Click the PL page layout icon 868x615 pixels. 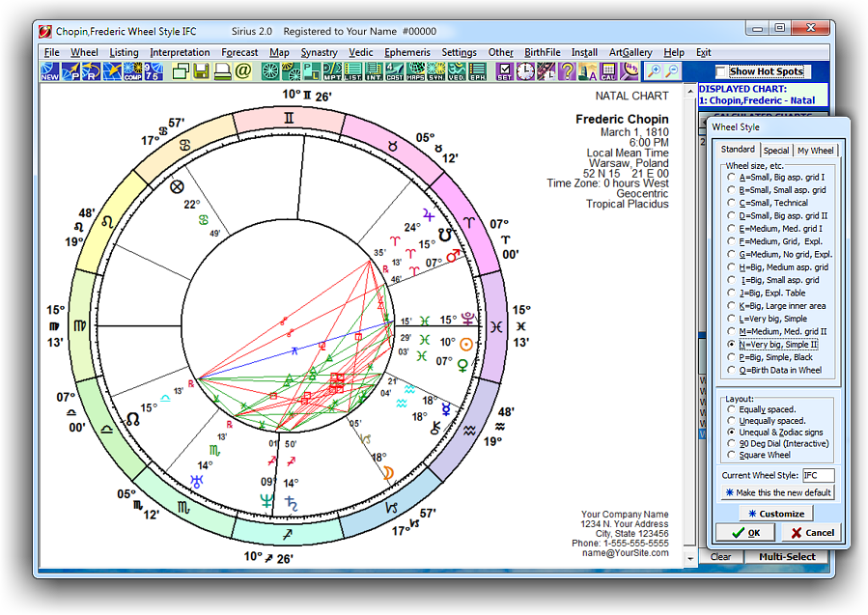311,71
